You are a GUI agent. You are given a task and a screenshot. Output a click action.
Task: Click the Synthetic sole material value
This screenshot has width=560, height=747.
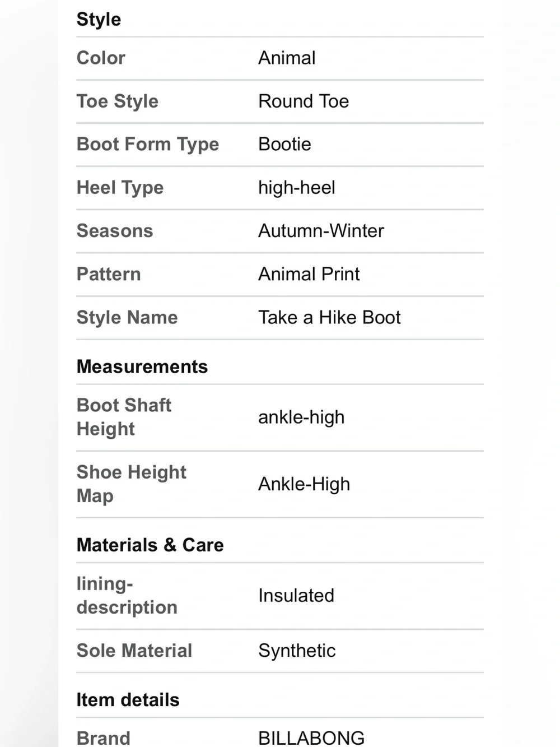coord(297,651)
